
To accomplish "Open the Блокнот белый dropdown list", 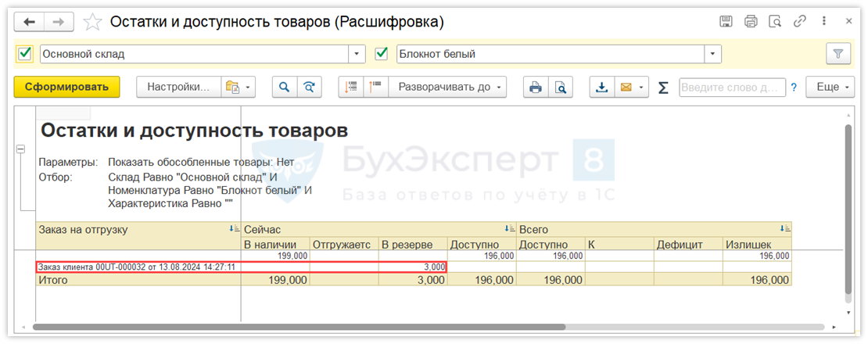I will pos(712,54).
